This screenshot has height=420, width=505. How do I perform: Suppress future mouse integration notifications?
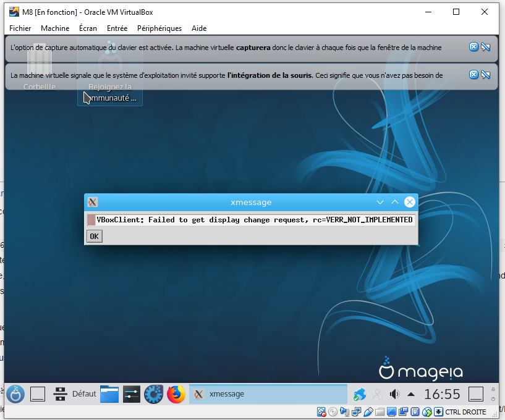(x=486, y=75)
